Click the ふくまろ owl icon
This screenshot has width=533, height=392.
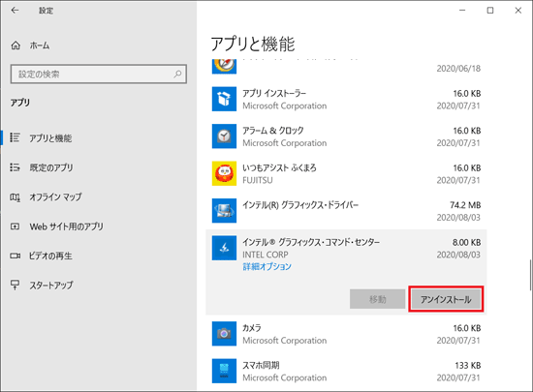pyautogui.click(x=224, y=173)
